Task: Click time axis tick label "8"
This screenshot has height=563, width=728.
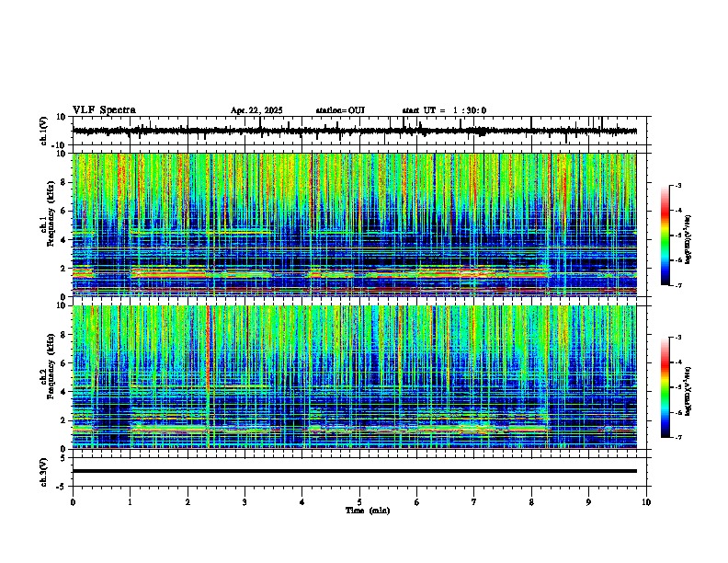Action: tap(531, 502)
